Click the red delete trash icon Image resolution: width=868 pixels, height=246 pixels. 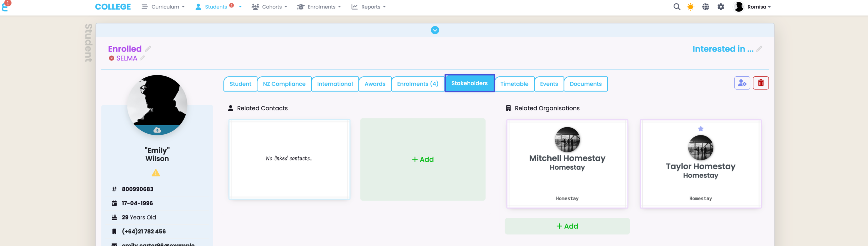tap(761, 83)
